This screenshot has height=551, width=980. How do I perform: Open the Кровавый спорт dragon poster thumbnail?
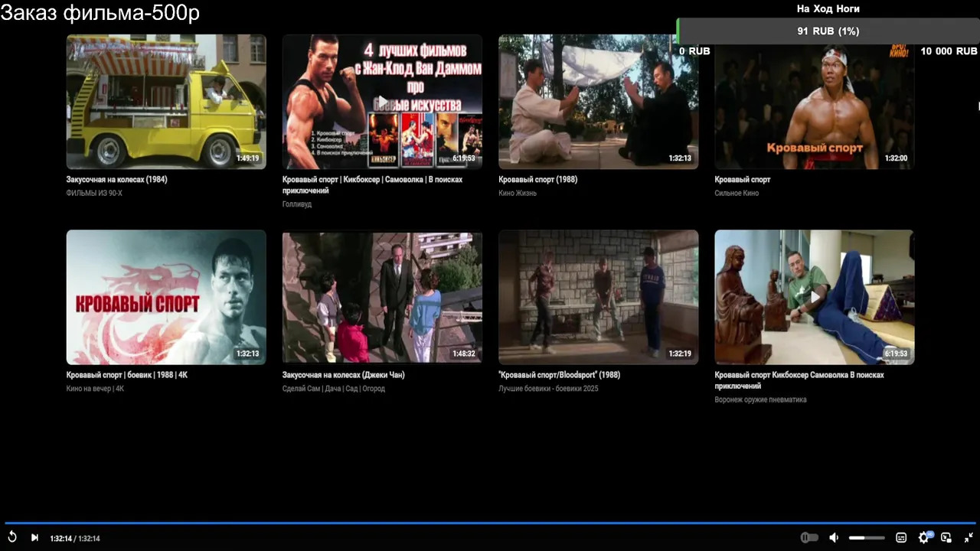coord(166,297)
